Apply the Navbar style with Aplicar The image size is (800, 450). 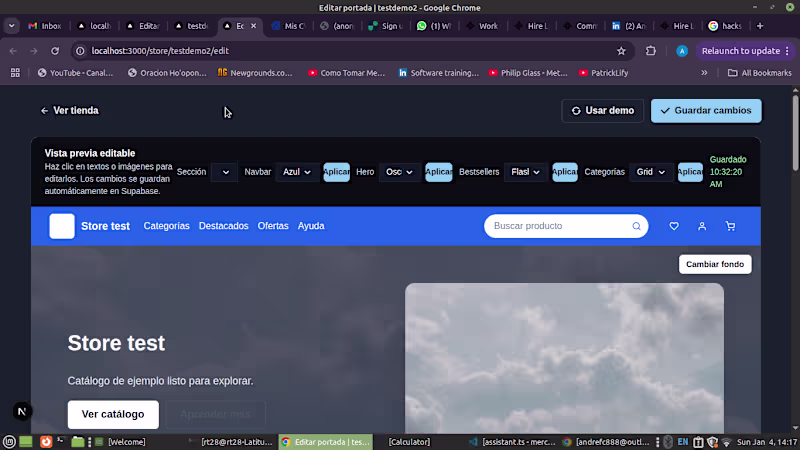337,172
